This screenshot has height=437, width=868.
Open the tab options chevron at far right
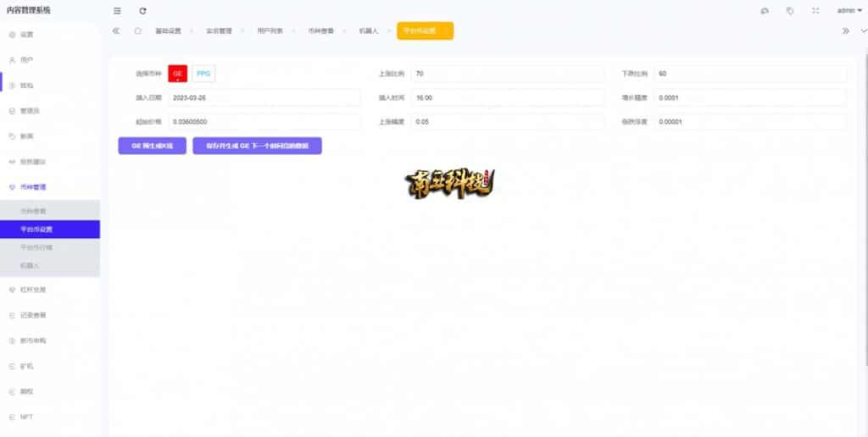coord(864,31)
